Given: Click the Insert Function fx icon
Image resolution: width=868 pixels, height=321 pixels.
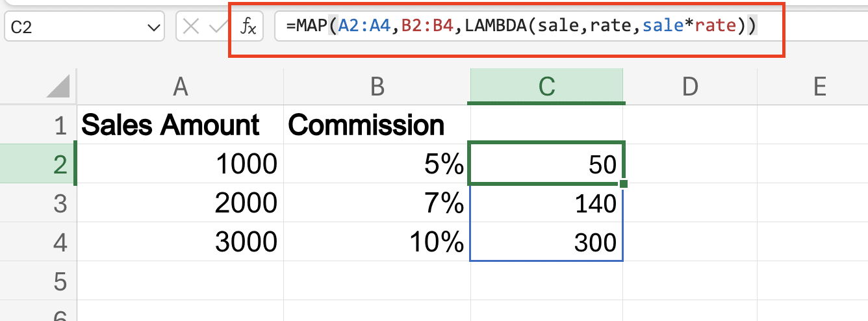Looking at the screenshot, I should (248, 27).
